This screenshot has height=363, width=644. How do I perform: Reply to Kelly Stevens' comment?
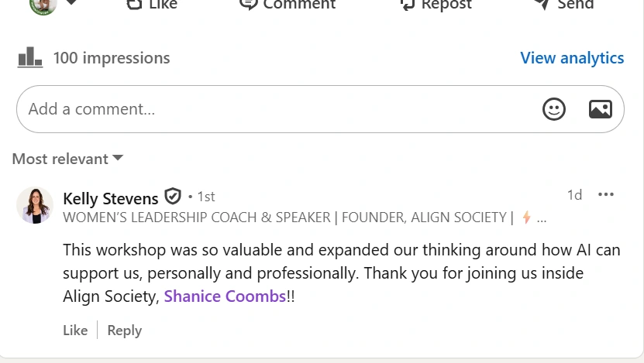tap(124, 330)
